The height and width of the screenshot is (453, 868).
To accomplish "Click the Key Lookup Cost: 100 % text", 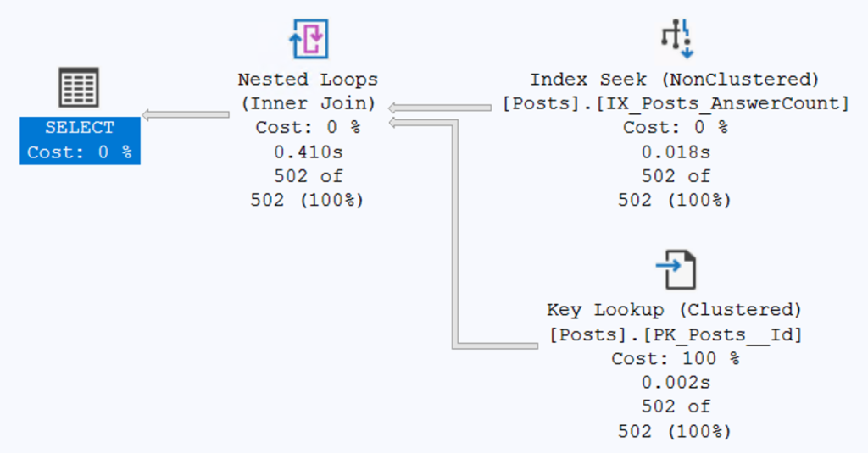I will coord(675,359).
